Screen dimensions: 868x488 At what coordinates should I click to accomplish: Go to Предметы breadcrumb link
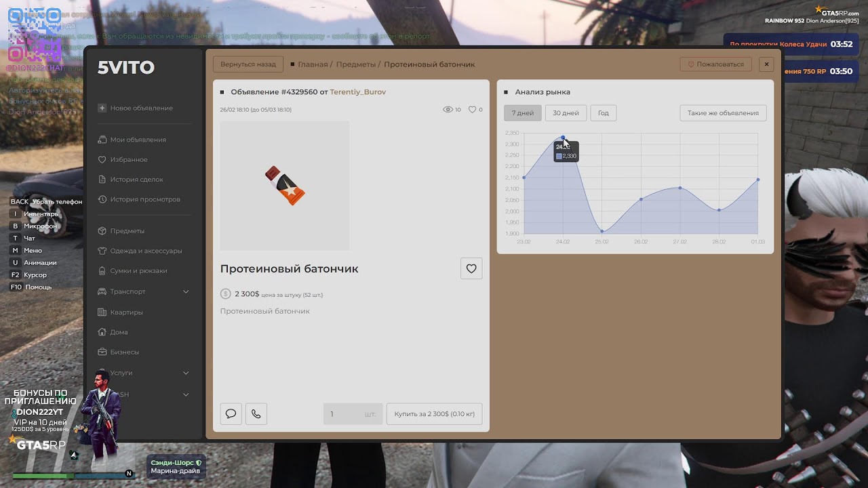pos(355,64)
